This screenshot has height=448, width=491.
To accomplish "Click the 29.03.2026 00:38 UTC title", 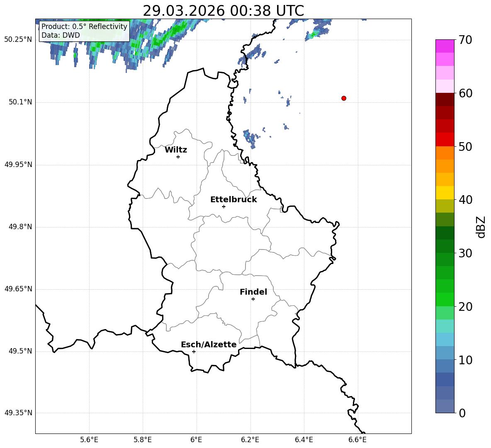I will pos(223,11).
